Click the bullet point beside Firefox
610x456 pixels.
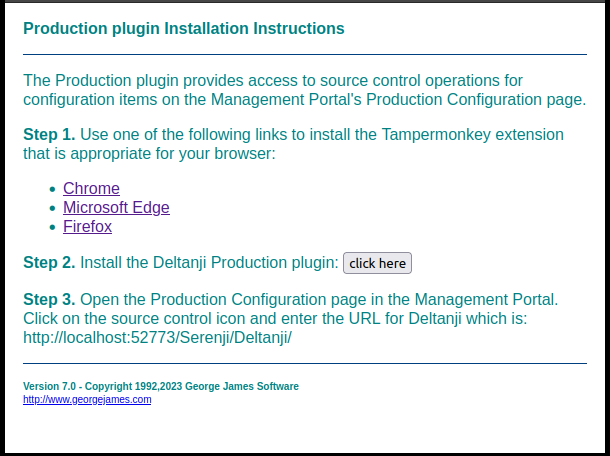(x=52, y=228)
